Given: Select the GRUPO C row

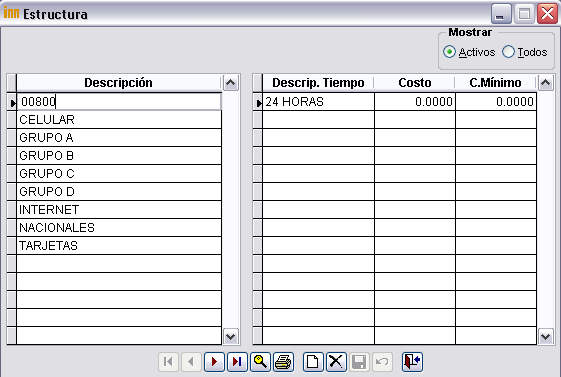Looking at the screenshot, I should (x=119, y=174).
